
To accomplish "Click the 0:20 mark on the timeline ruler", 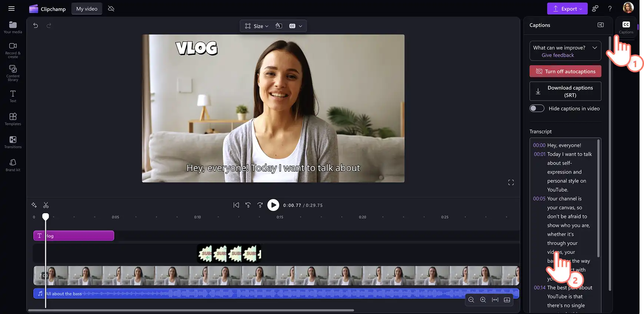I will click(363, 217).
